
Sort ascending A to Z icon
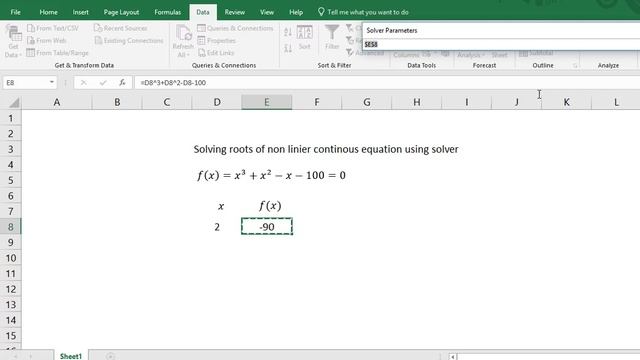pyautogui.click(x=288, y=32)
